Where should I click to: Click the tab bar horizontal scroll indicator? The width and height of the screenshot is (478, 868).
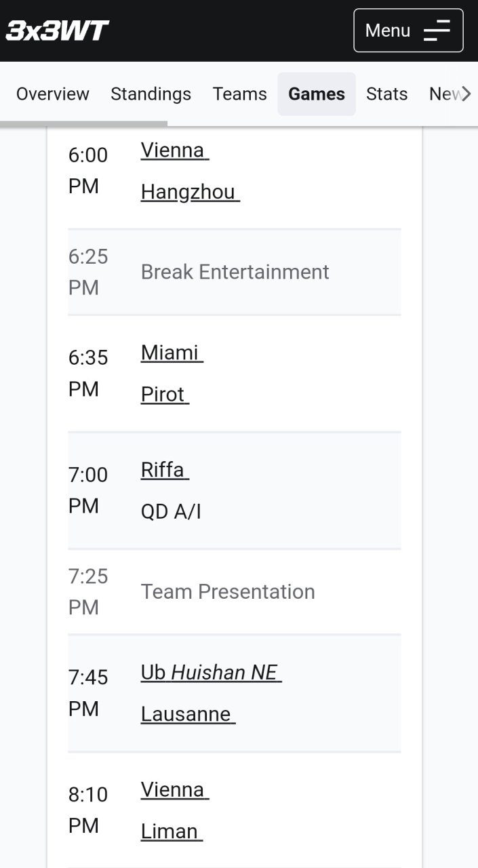coord(83,123)
